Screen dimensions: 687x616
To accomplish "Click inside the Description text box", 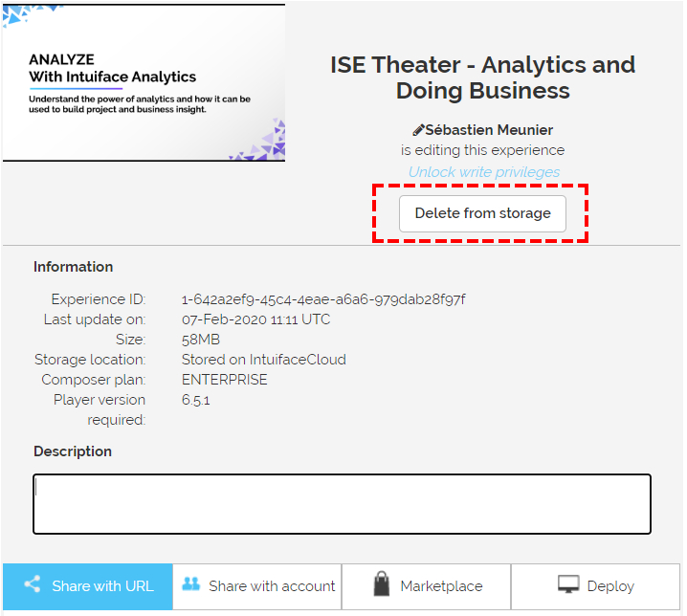I will pos(342,504).
